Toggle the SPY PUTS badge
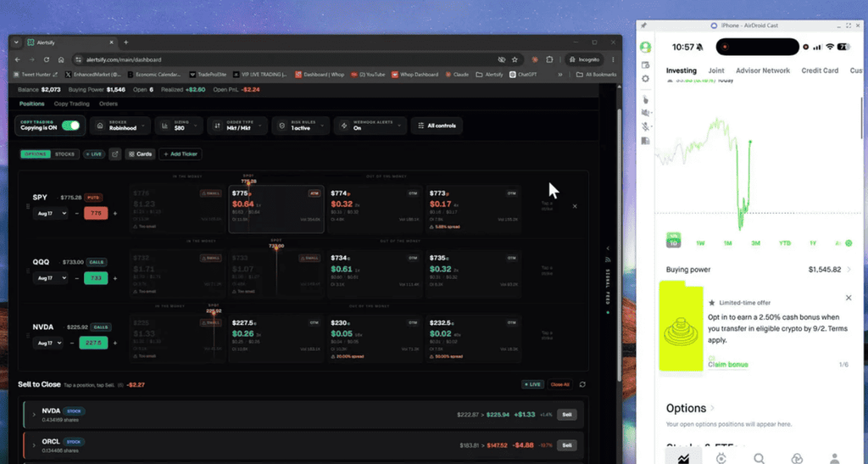 pyautogui.click(x=94, y=197)
